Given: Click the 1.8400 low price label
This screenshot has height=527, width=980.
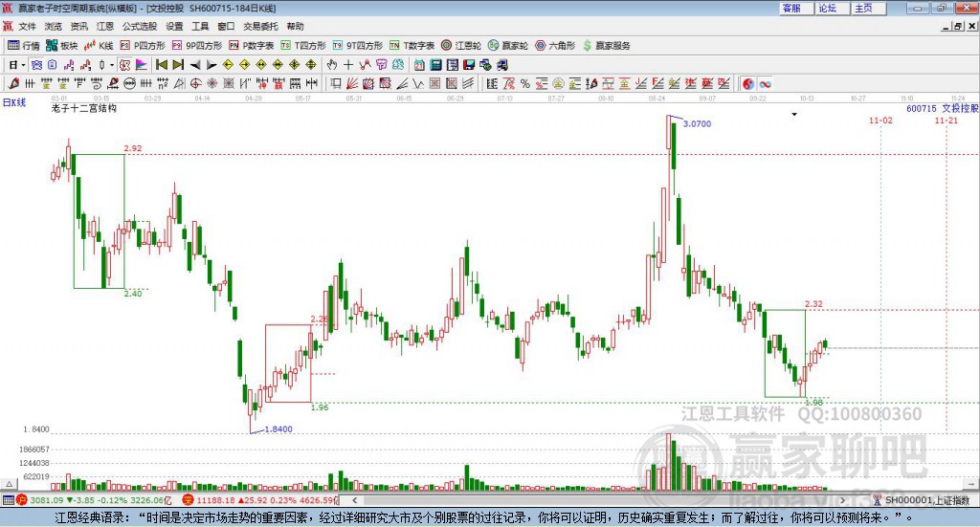Looking at the screenshot, I should click(x=278, y=429).
